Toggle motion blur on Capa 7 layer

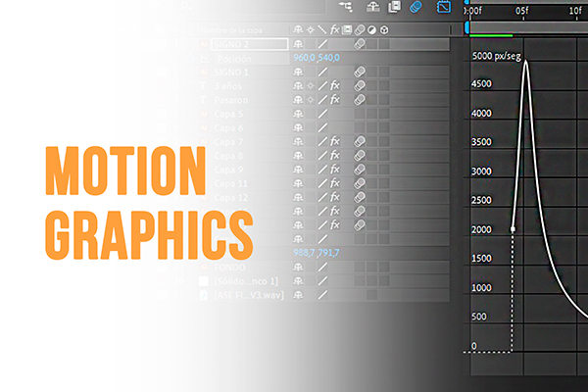coord(360,141)
